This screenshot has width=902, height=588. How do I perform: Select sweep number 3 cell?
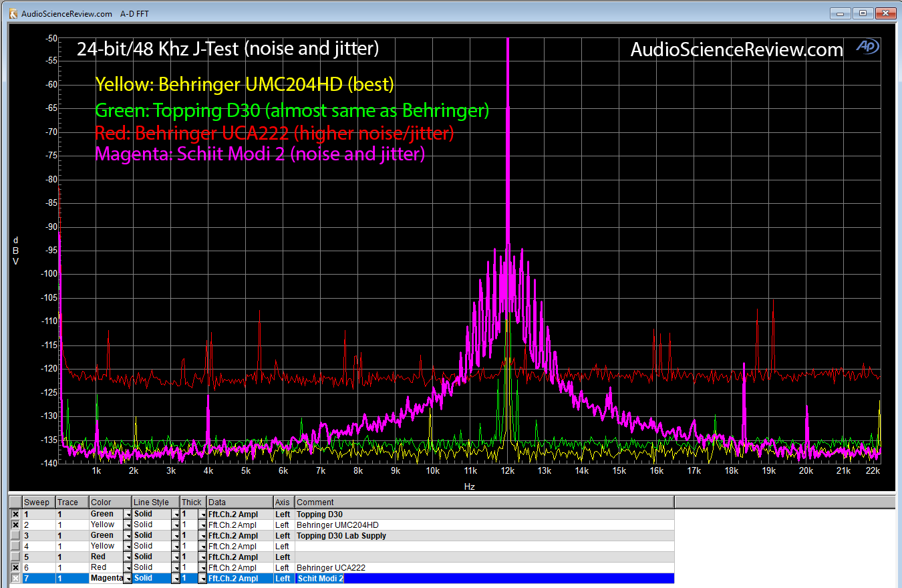[x=39, y=535]
